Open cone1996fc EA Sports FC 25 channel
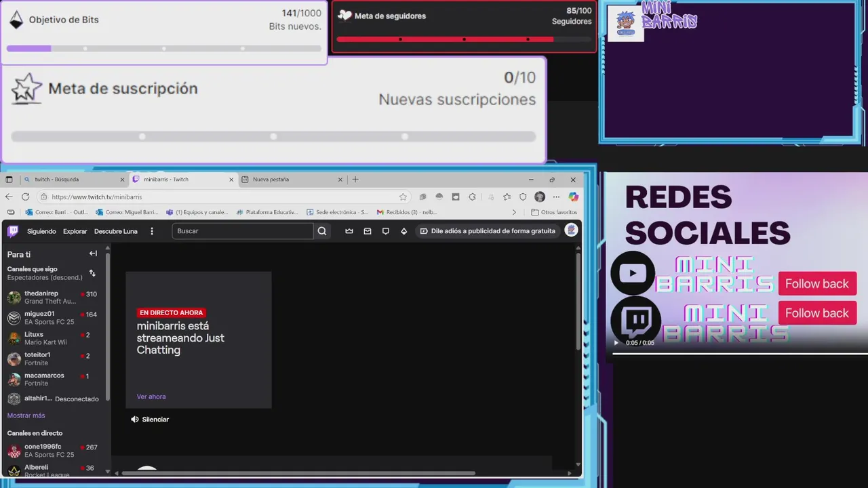 pos(54,451)
